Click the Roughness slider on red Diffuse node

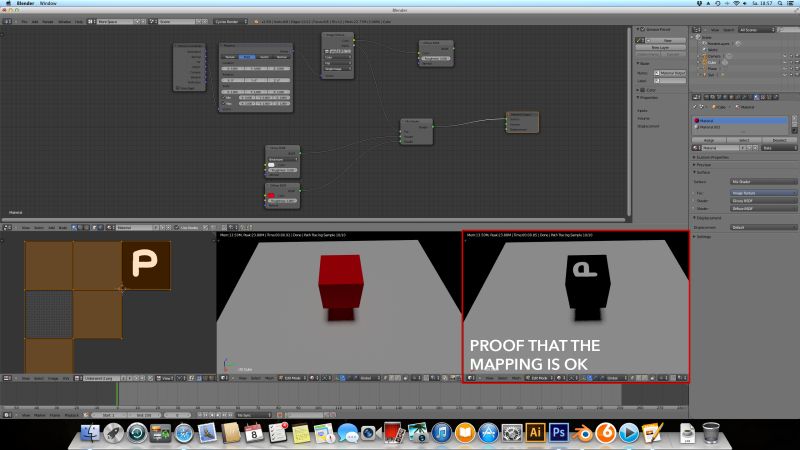283,201
